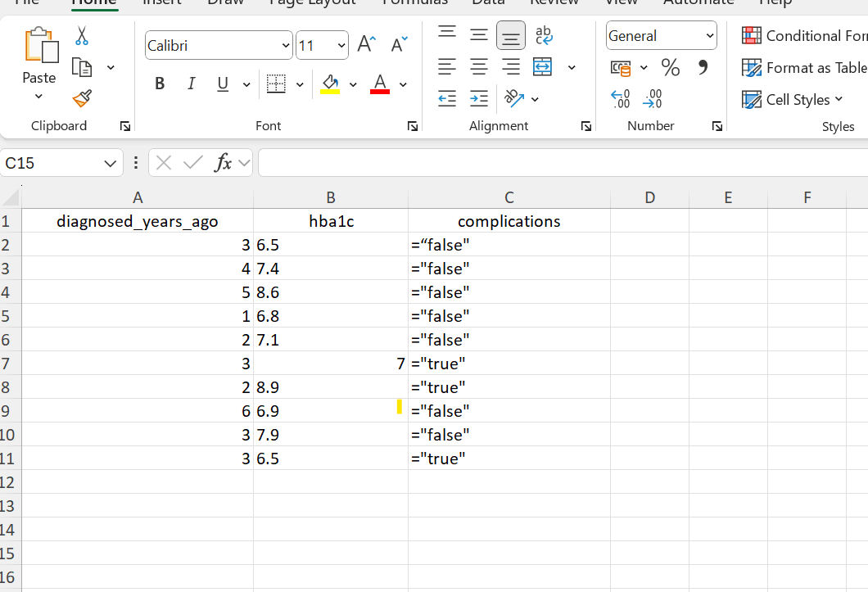Open Number format dialog launcher
Image resolution: width=868 pixels, height=592 pixels.
tap(717, 126)
